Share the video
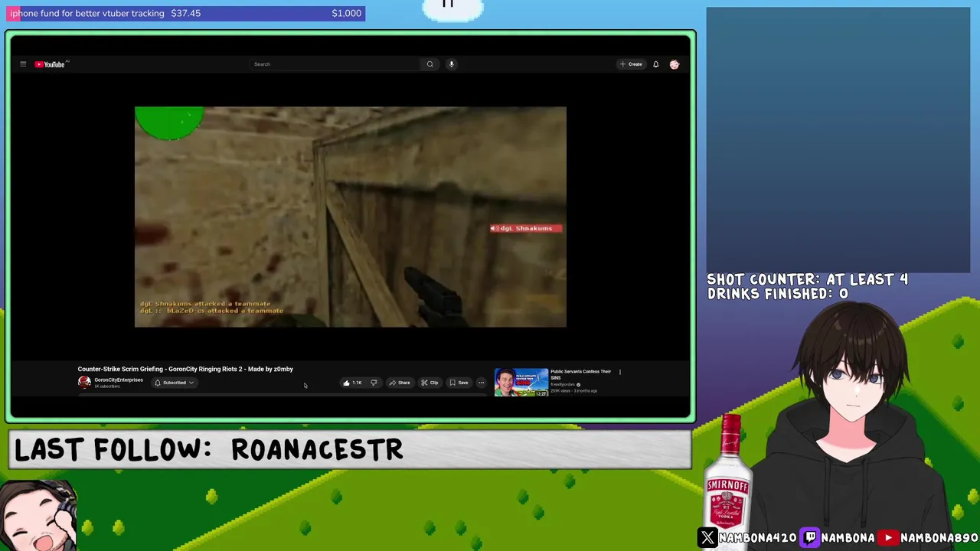The image size is (980, 551). point(400,383)
